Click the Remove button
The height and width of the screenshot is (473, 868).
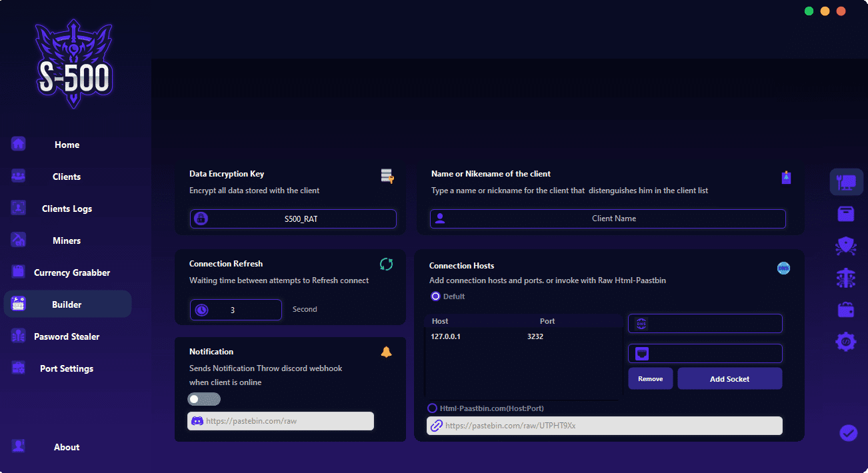[651, 378]
